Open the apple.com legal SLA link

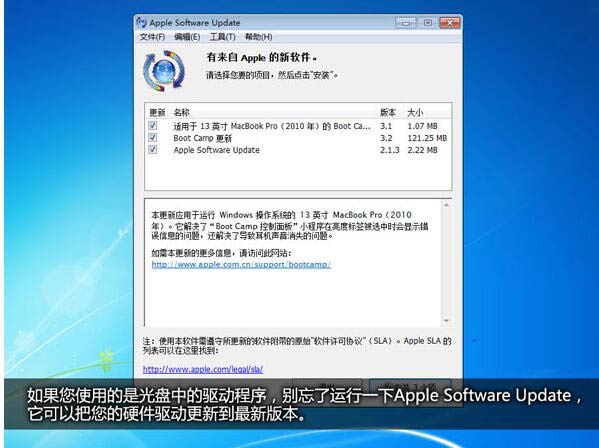click(203, 369)
